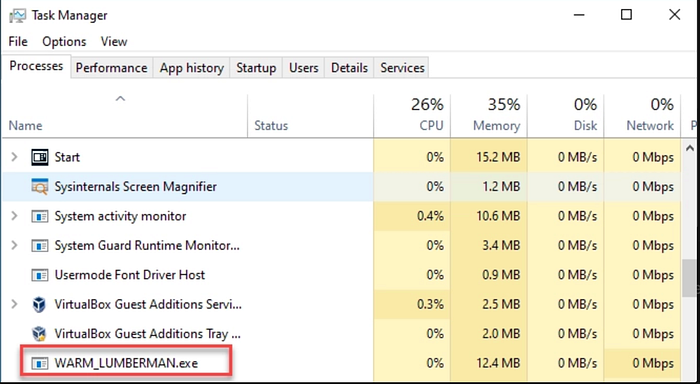Select the WARM_LUMBERMAN.exe process name
700x384 pixels.
click(x=126, y=363)
